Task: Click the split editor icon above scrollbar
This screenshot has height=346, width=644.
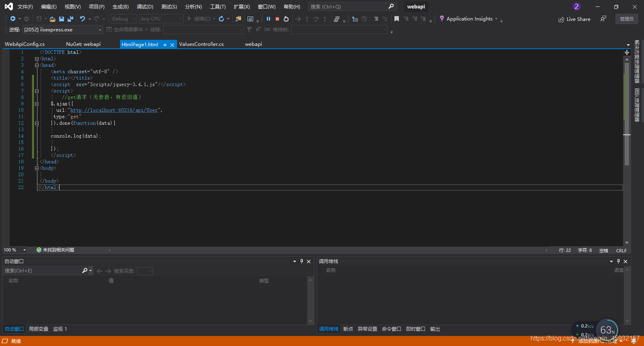Action: (x=627, y=53)
